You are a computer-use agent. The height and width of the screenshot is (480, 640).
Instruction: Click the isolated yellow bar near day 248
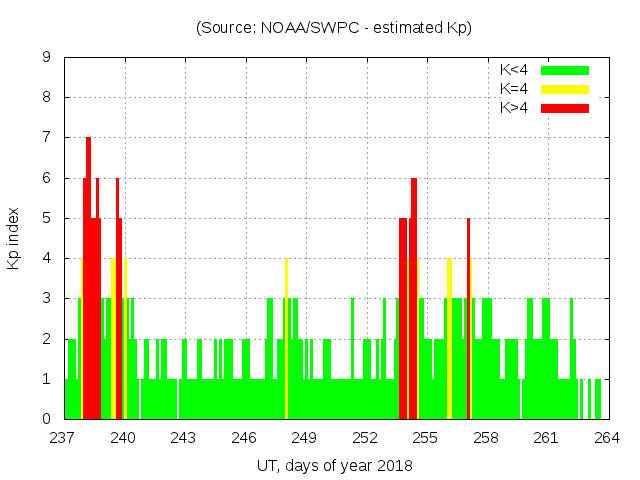[286, 340]
